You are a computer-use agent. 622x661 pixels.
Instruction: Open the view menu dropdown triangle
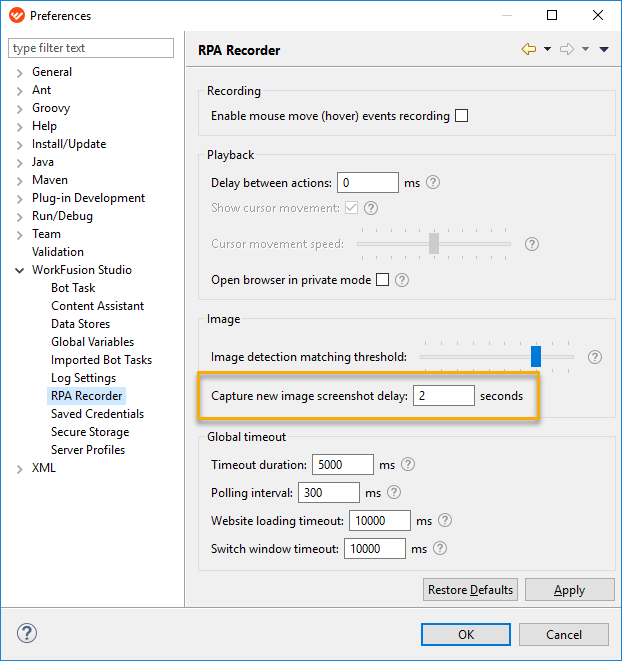(604, 49)
